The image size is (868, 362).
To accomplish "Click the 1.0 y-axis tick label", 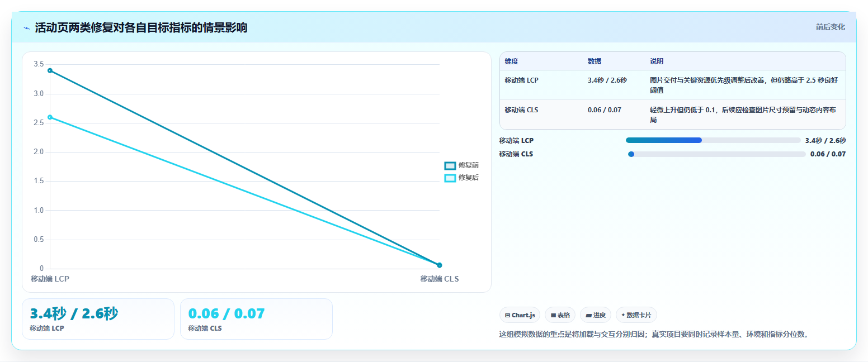I will [39, 211].
